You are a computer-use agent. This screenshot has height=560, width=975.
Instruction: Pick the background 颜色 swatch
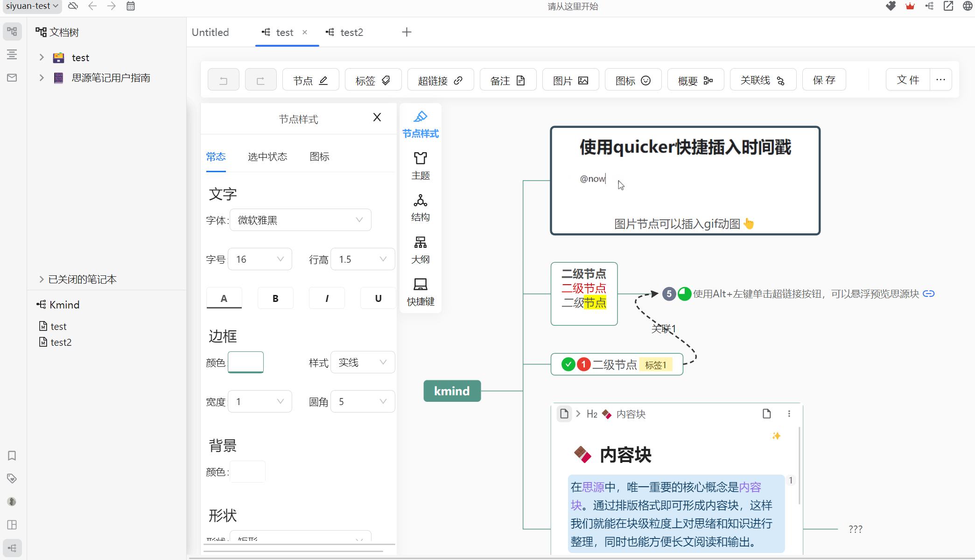point(248,472)
